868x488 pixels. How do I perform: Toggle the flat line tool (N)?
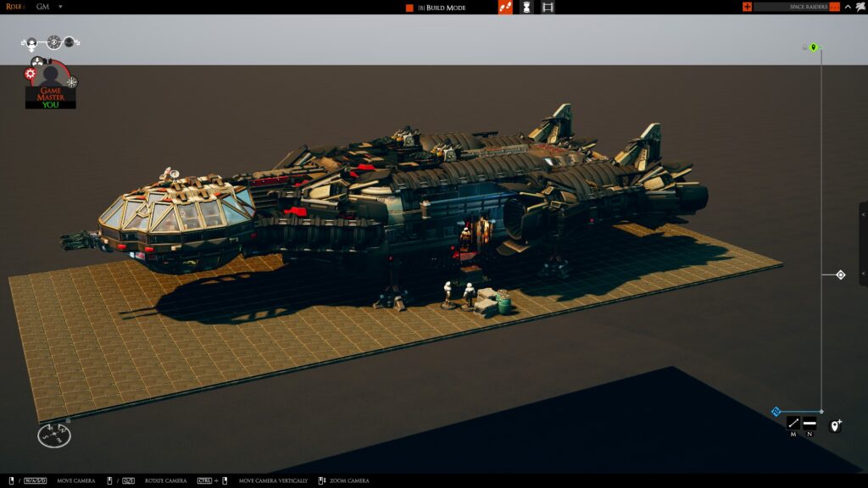pos(810,423)
